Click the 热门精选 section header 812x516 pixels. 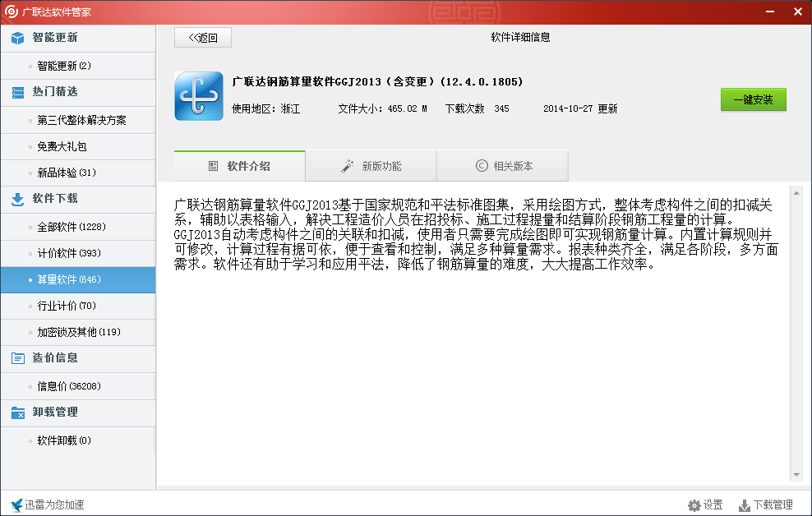click(78, 93)
